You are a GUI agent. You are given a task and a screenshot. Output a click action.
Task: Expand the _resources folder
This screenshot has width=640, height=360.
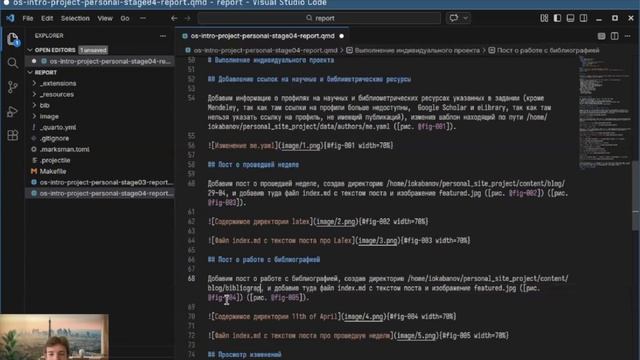pos(57,94)
